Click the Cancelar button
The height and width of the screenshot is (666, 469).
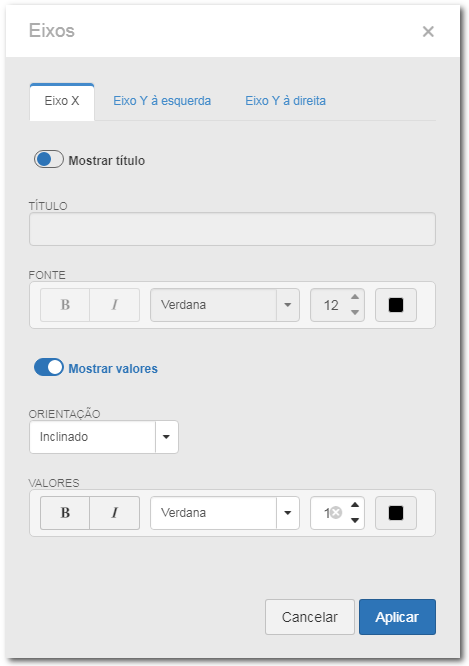(x=310, y=617)
